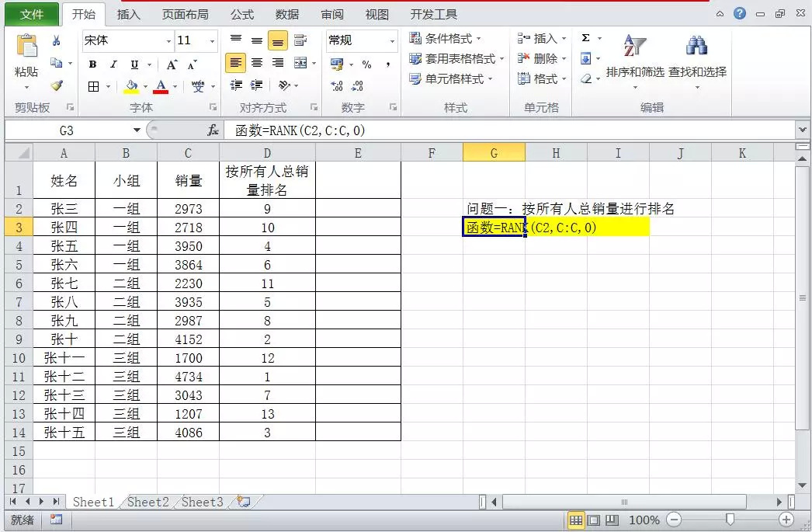
Task: Click the Cut scissors icon
Action: point(57,40)
